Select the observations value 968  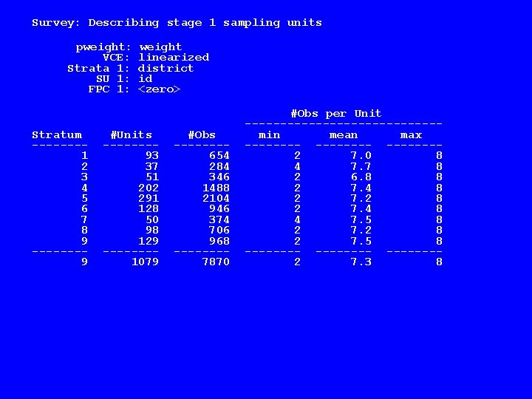[x=219, y=241]
